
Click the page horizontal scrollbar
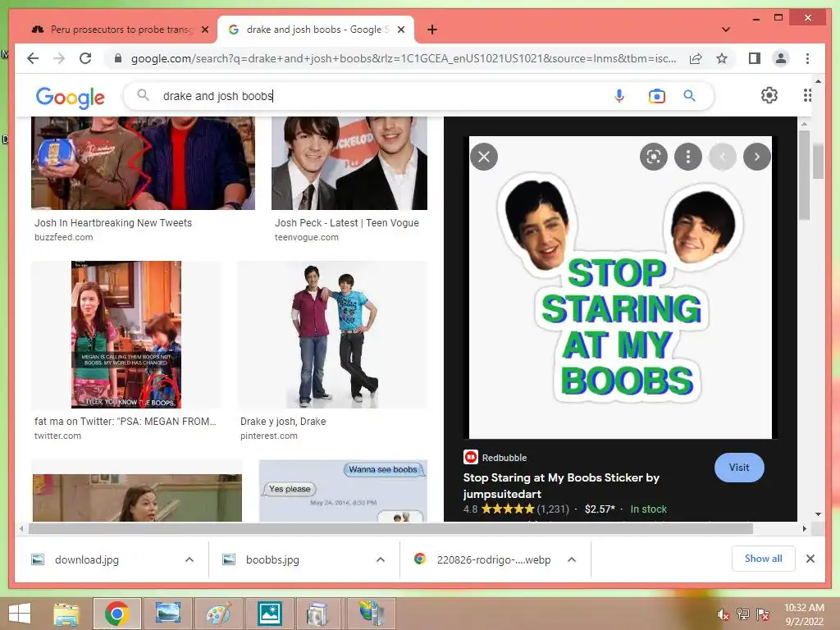click(x=390, y=529)
